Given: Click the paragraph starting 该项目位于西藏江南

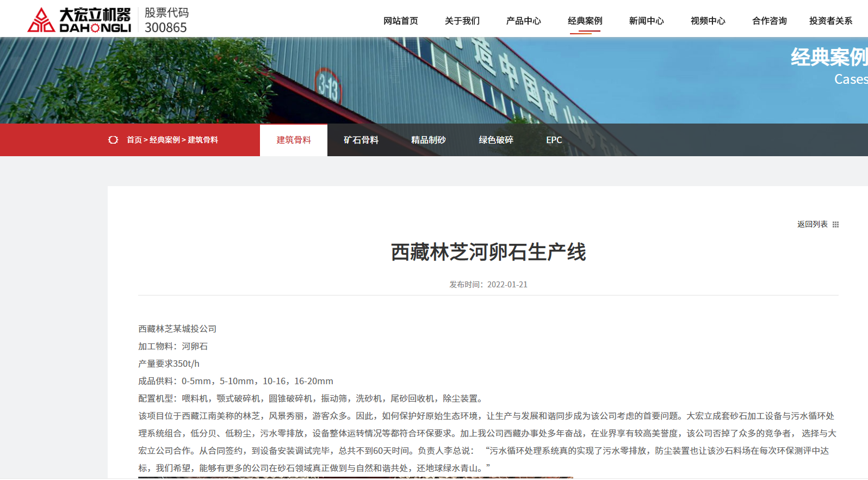Looking at the screenshot, I should click(x=487, y=442).
